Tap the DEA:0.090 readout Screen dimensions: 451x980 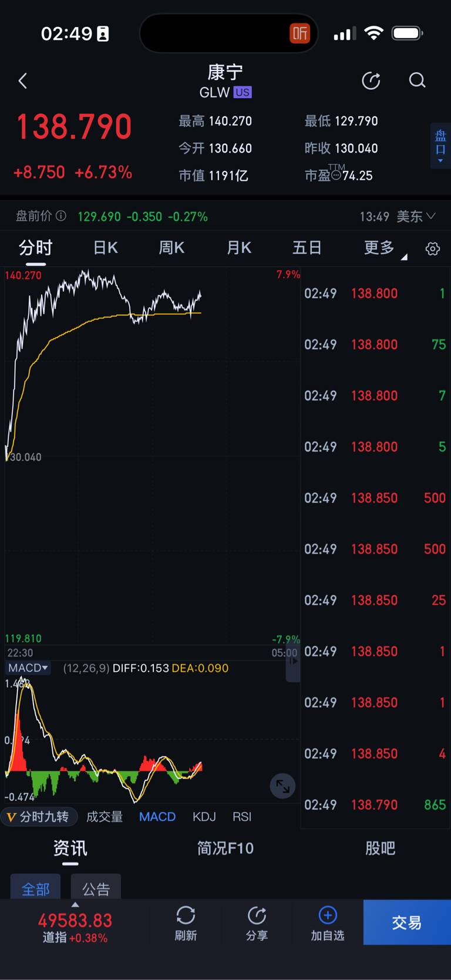200,668
